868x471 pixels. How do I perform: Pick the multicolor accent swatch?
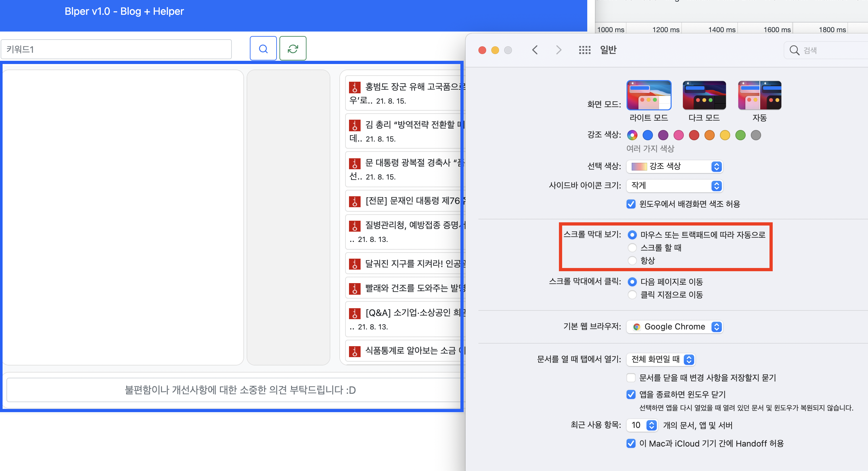pos(632,135)
